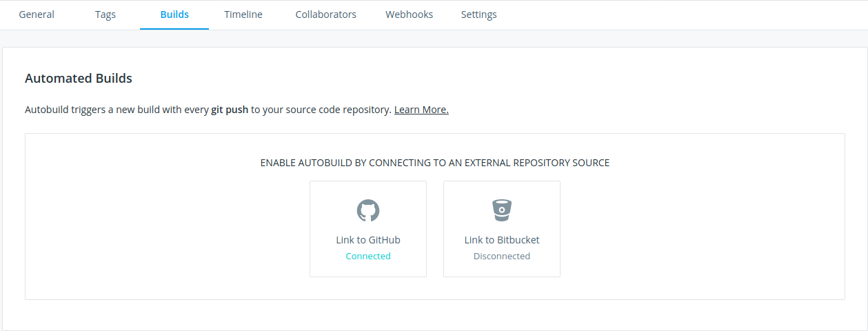Click the bold 'git push' text
The width and height of the screenshot is (868, 331).
(230, 110)
